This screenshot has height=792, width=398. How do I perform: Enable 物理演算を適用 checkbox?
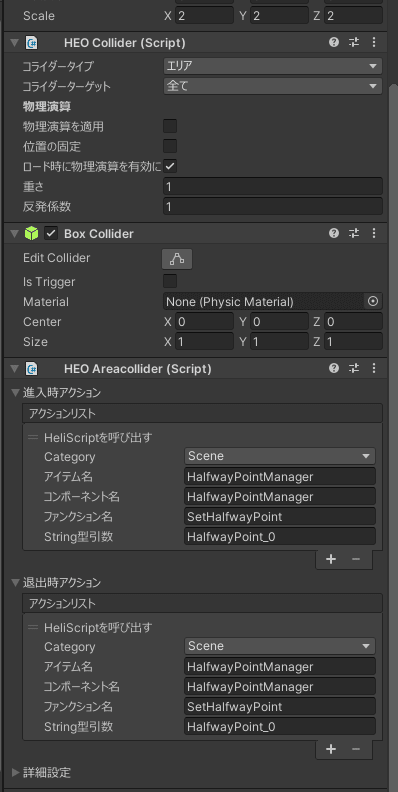point(170,126)
